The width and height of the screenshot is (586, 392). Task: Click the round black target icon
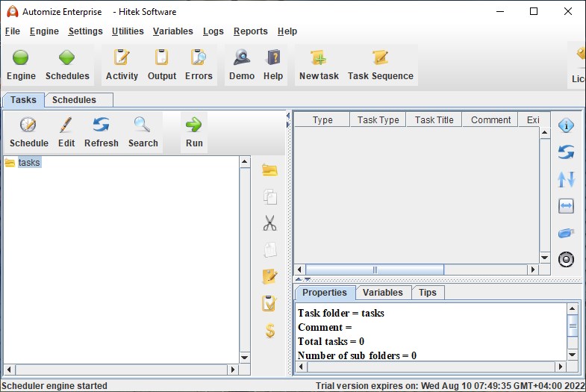(x=566, y=259)
